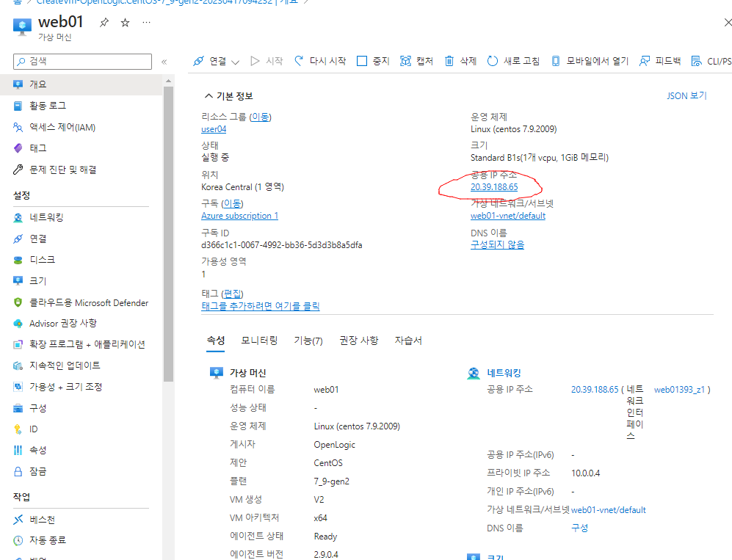Image resolution: width=732 pixels, height=560 pixels.
Task: Switch to the 기능(7) tab
Action: (308, 341)
